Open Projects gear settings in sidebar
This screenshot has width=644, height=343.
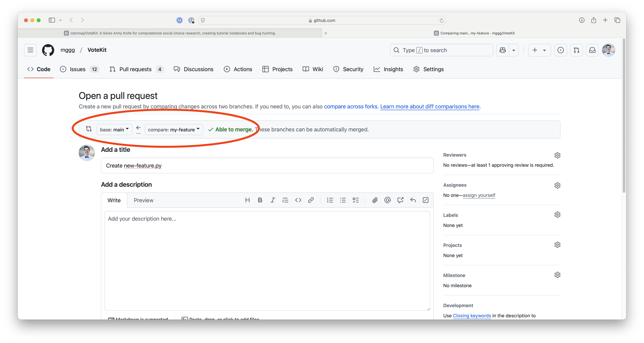pos(557,245)
